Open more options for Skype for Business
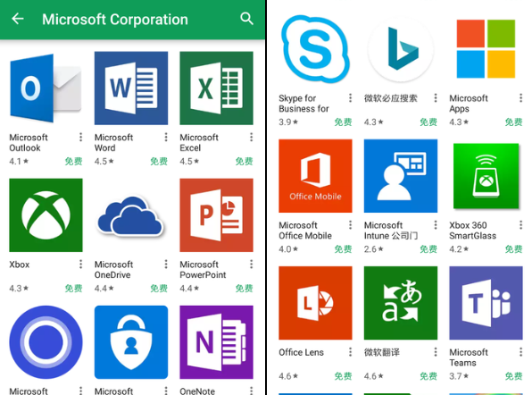The width and height of the screenshot is (532, 395). [x=351, y=98]
